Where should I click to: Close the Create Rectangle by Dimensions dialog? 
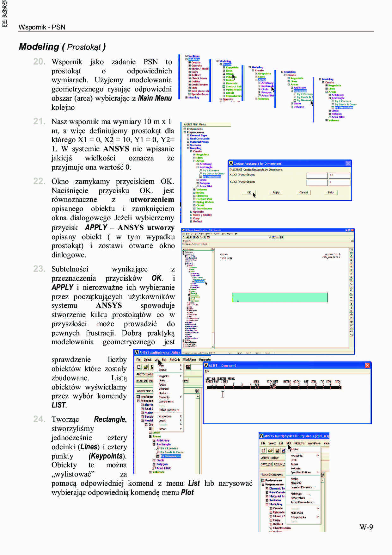348,163
